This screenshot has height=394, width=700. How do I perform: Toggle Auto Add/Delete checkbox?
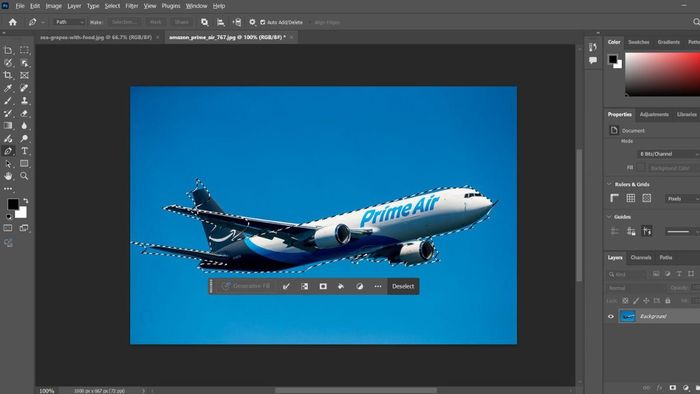tap(262, 22)
